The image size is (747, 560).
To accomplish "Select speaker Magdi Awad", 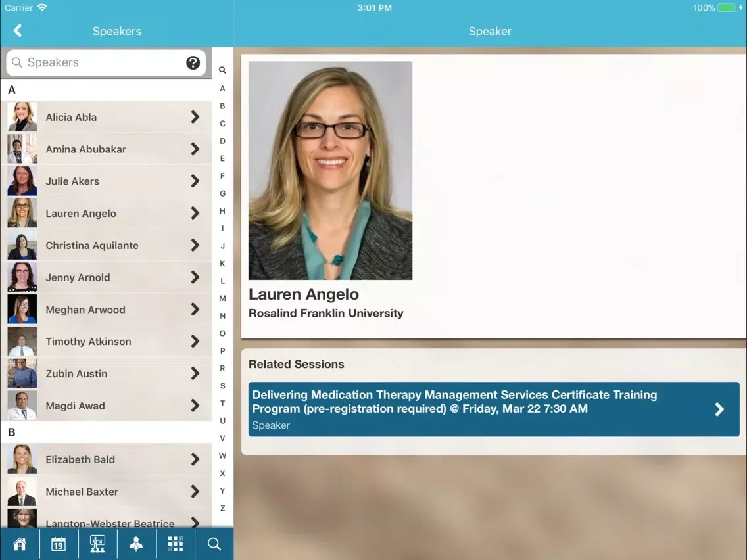I will [107, 406].
